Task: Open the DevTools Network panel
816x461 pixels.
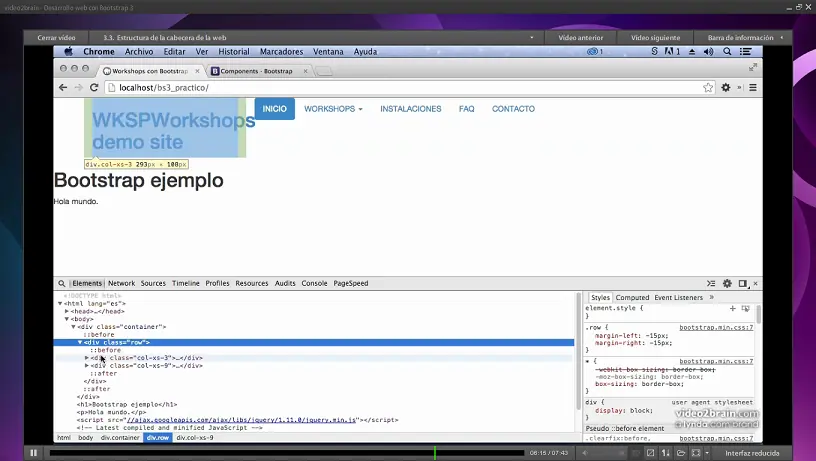Action: pyautogui.click(x=121, y=283)
